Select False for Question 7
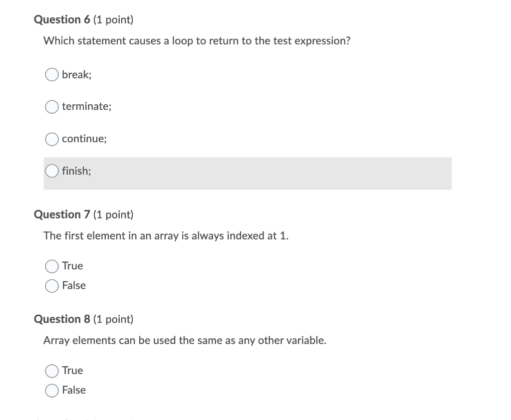 (51, 285)
